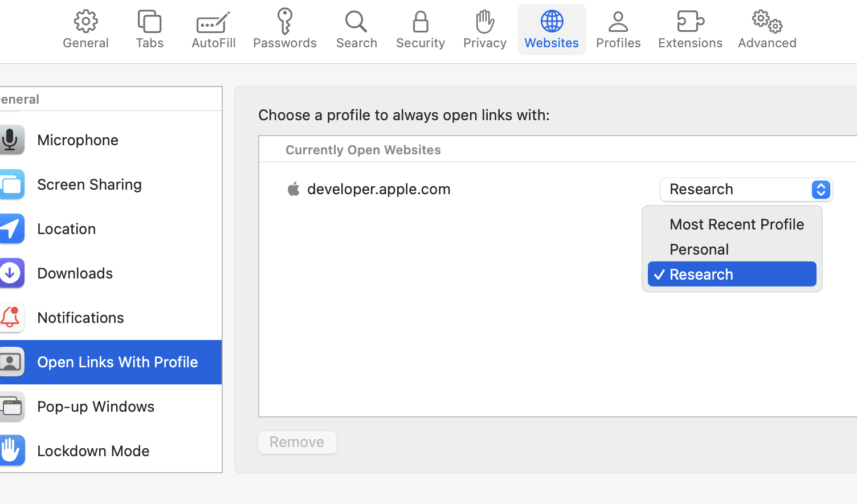The height and width of the screenshot is (504, 857).
Task: Open the General settings gear icon
Action: coord(85,21)
